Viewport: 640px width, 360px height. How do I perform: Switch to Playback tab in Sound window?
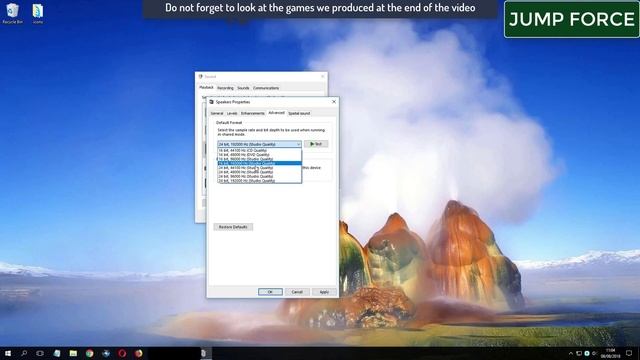click(x=207, y=87)
